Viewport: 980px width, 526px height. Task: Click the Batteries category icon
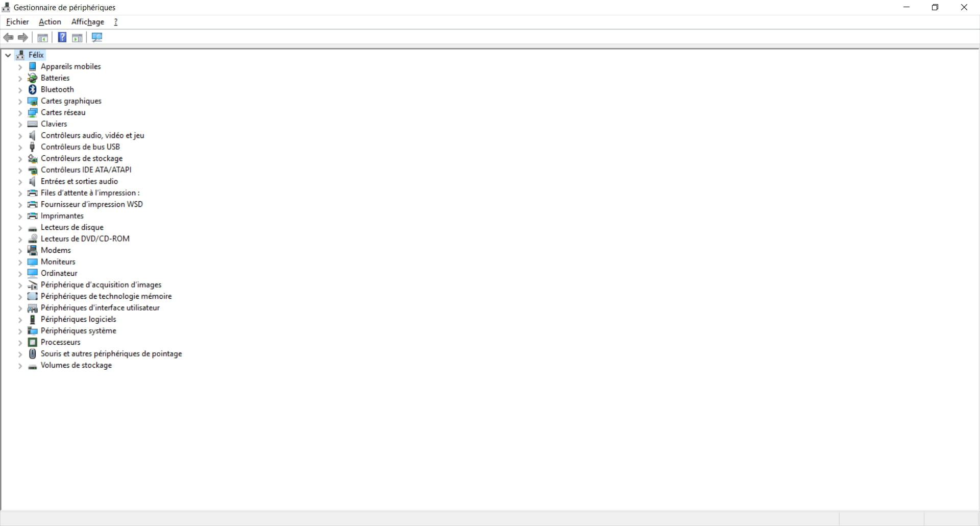33,78
